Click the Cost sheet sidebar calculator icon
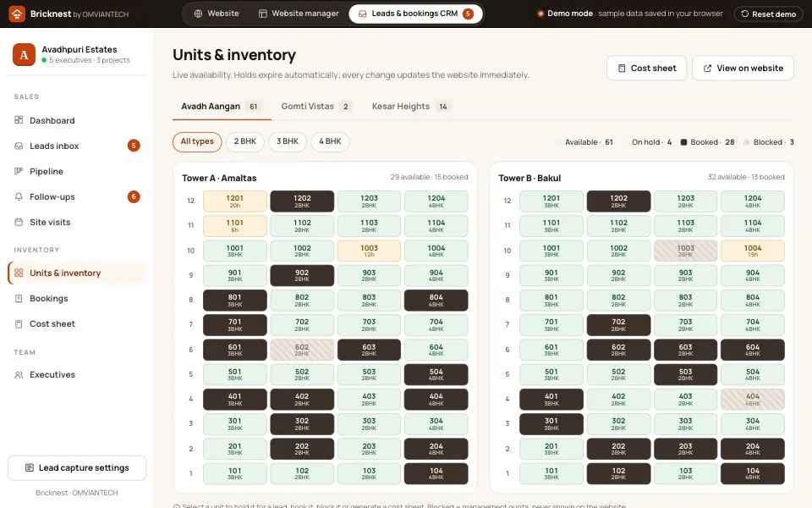Screen dimensions: 812x508 (x=19, y=323)
